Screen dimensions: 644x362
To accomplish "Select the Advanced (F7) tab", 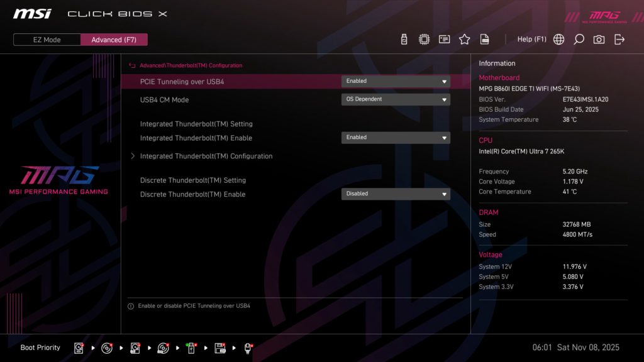I will 114,39.
